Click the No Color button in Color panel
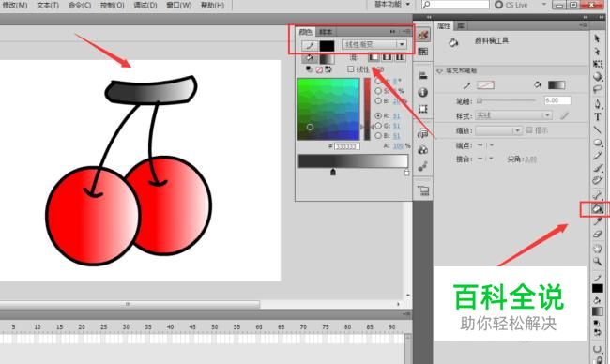The height and width of the screenshot is (364, 610). pyautogui.click(x=319, y=69)
